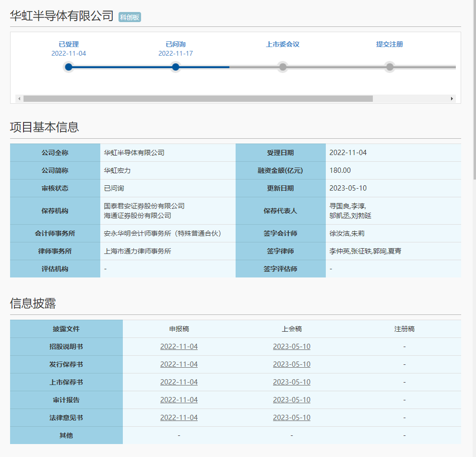Image resolution: width=476 pixels, height=457 pixels.
Task: Click the 提交注册 timeline node dot
Action: click(390, 67)
